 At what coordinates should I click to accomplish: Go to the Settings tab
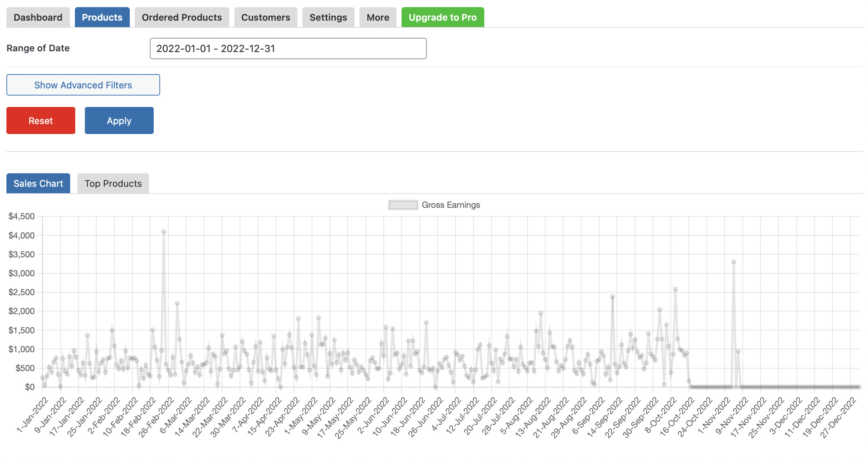328,17
